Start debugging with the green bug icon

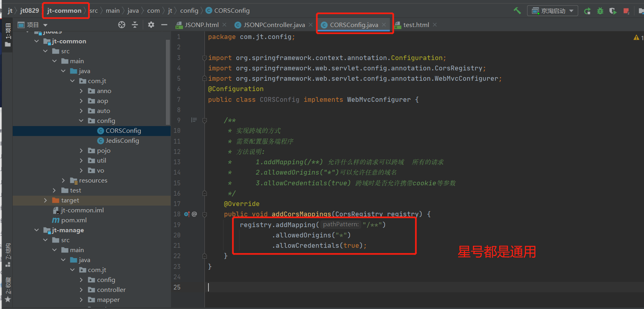point(600,11)
